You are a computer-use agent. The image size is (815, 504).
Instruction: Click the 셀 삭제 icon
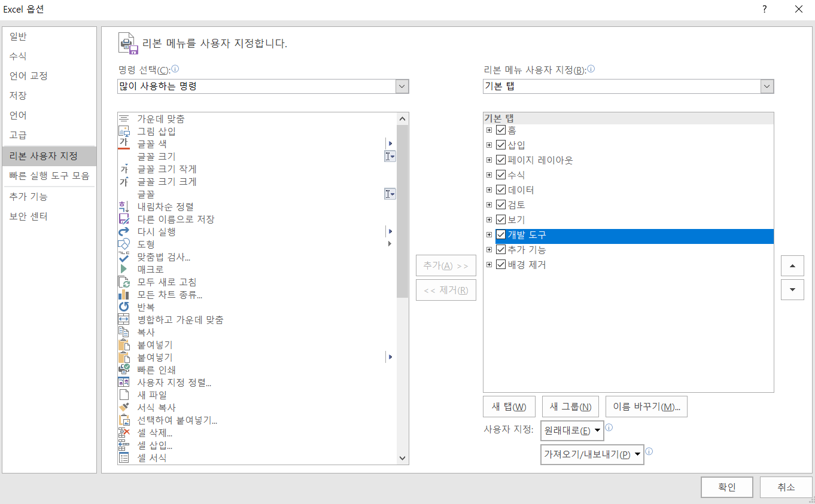pyautogui.click(x=124, y=433)
